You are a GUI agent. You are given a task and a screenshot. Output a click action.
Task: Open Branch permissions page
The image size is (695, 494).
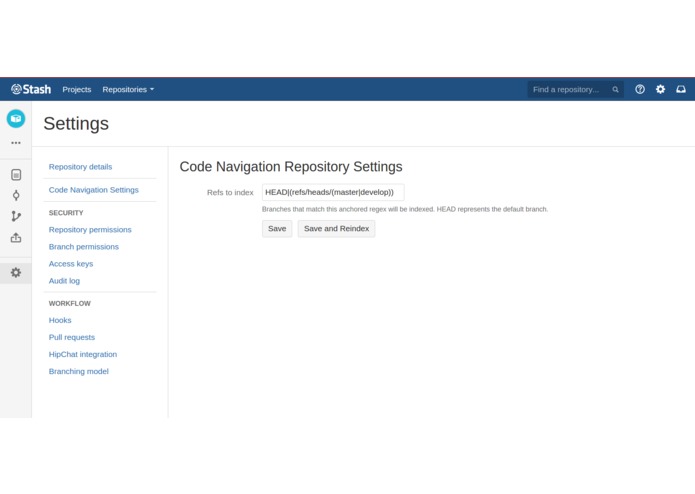84,246
